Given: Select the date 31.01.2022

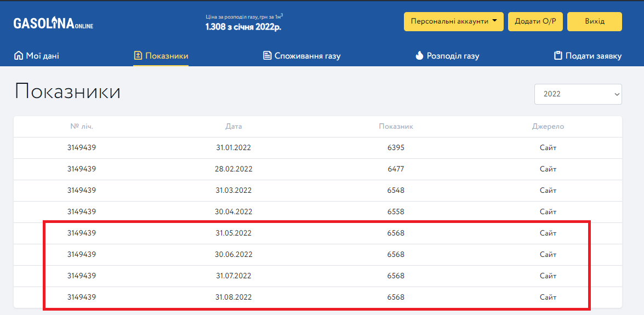Looking at the screenshot, I should [233, 148].
